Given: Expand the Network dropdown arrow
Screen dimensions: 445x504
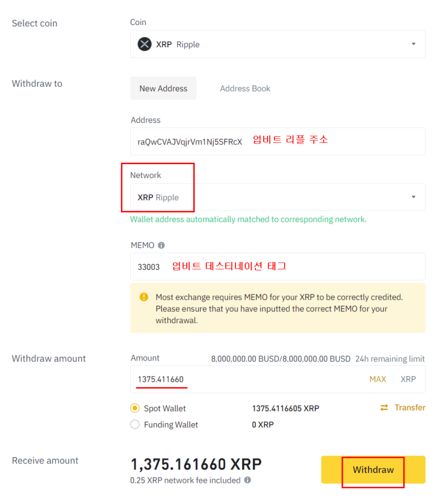Looking at the screenshot, I should click(413, 197).
